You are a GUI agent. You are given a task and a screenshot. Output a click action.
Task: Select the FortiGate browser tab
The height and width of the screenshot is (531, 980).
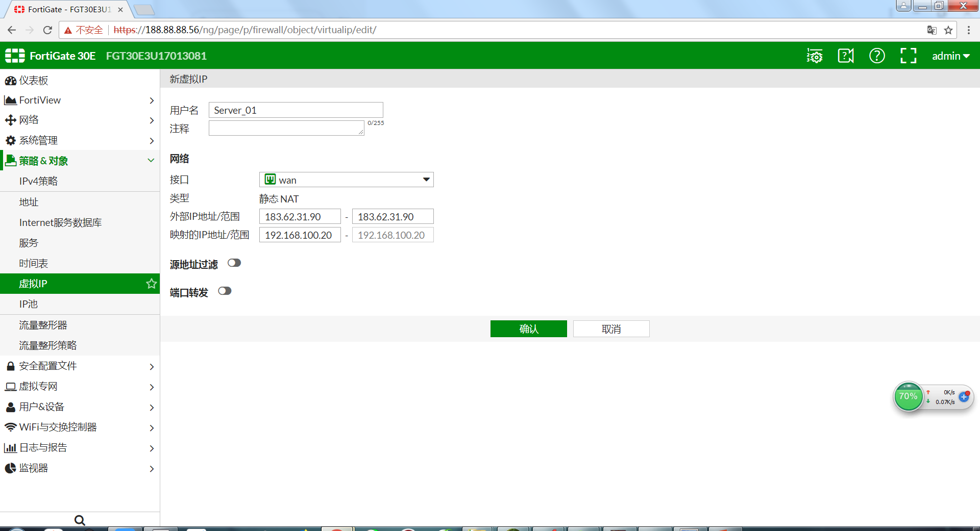tap(68, 9)
